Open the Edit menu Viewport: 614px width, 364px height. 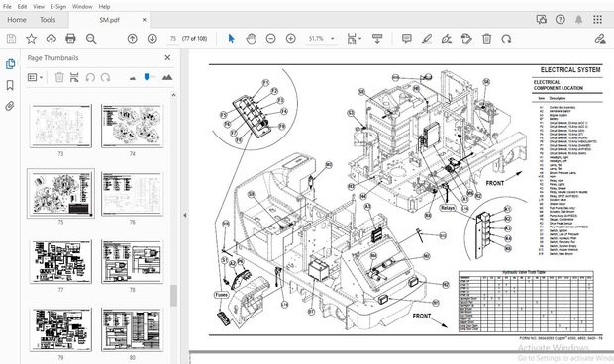click(x=23, y=6)
